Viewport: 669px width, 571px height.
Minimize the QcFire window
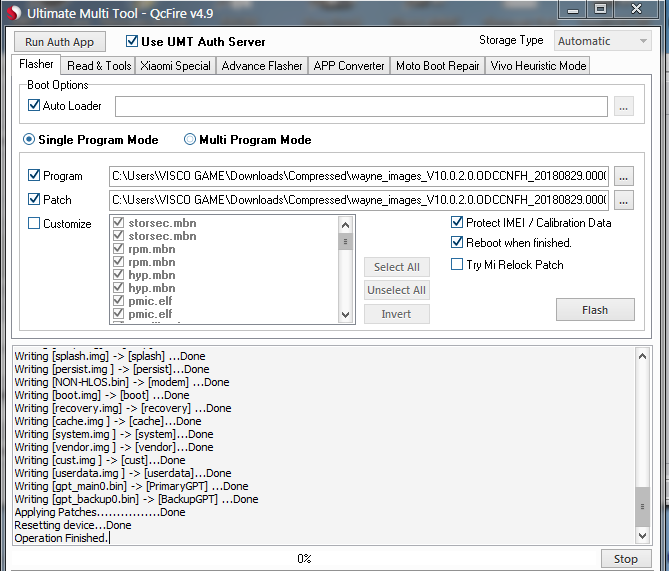click(x=572, y=9)
